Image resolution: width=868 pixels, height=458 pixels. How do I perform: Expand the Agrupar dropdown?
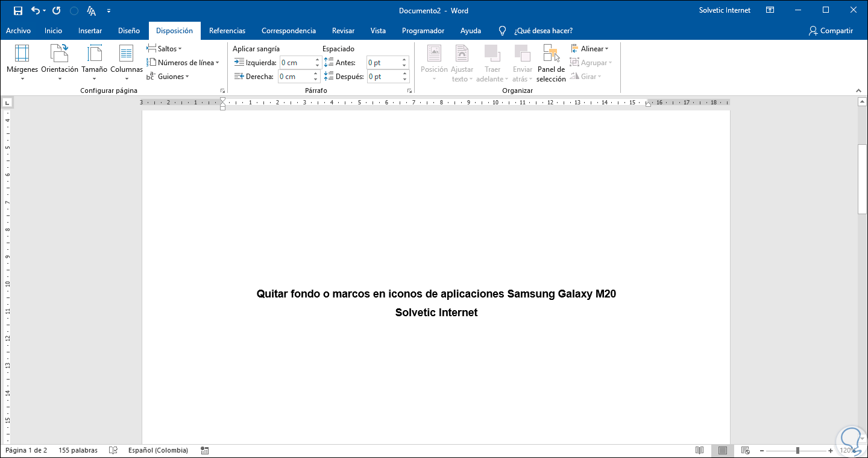click(591, 63)
